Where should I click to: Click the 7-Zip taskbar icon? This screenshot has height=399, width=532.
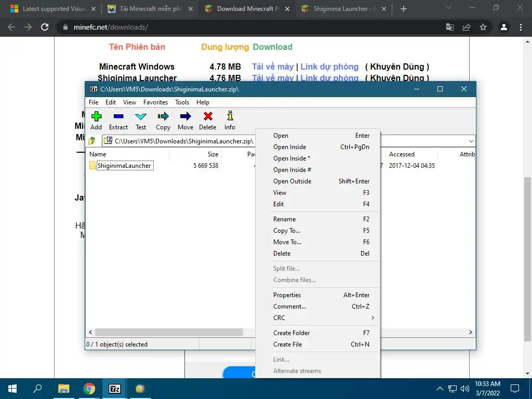pos(115,389)
